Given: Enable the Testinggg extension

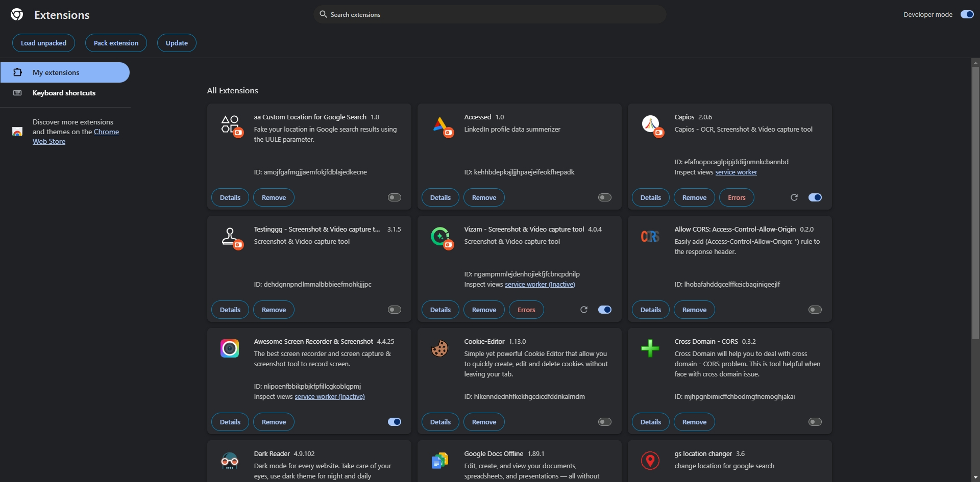Looking at the screenshot, I should 395,310.
